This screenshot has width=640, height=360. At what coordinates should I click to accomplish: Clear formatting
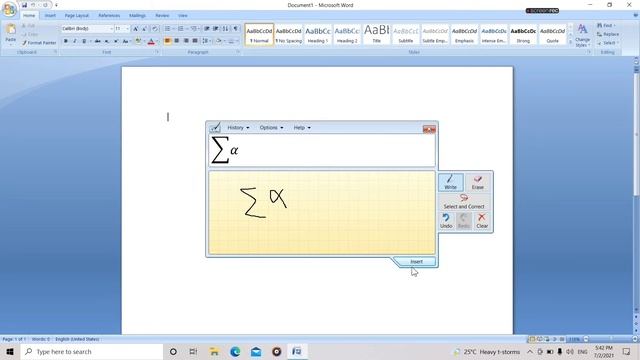pyautogui.click(x=155, y=29)
